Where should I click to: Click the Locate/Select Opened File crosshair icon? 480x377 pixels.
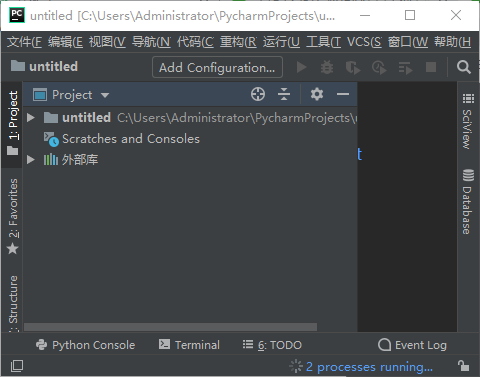pyautogui.click(x=258, y=94)
